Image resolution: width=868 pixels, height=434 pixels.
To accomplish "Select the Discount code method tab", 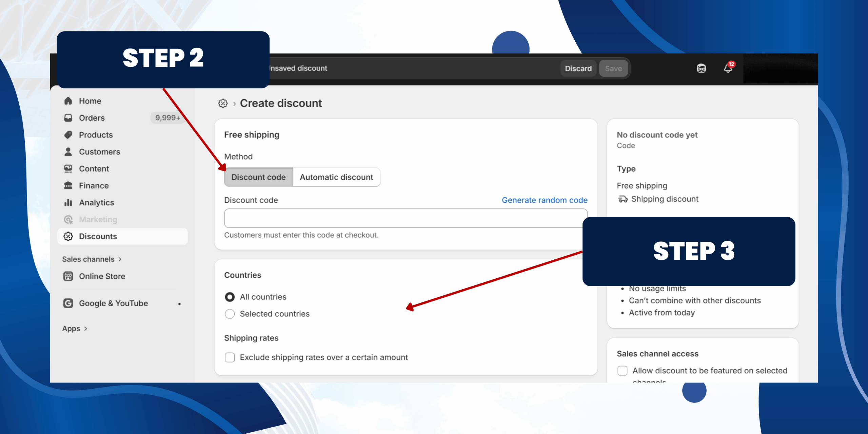I will click(258, 177).
